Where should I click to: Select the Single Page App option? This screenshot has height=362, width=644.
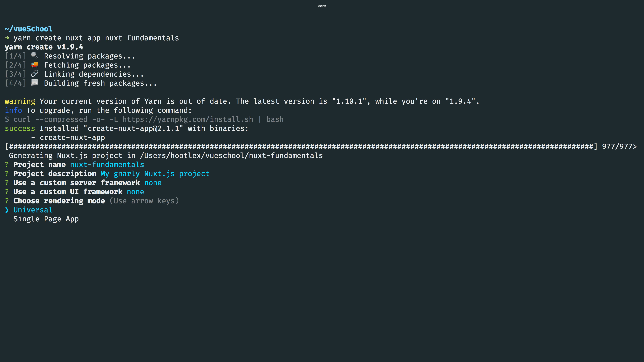pyautogui.click(x=46, y=219)
